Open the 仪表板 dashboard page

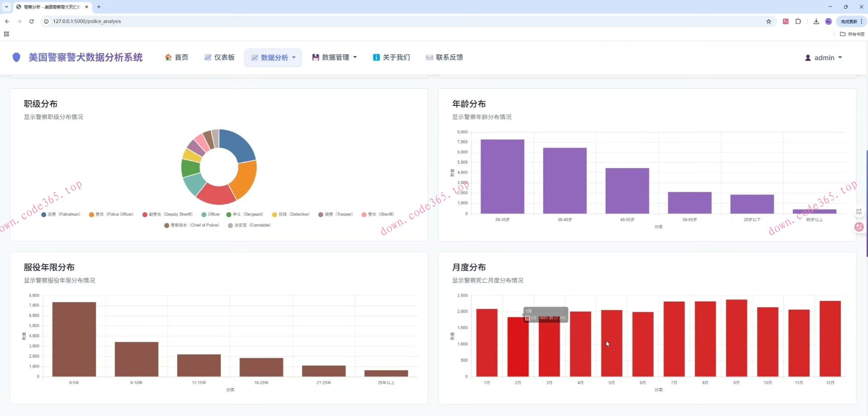tap(219, 57)
